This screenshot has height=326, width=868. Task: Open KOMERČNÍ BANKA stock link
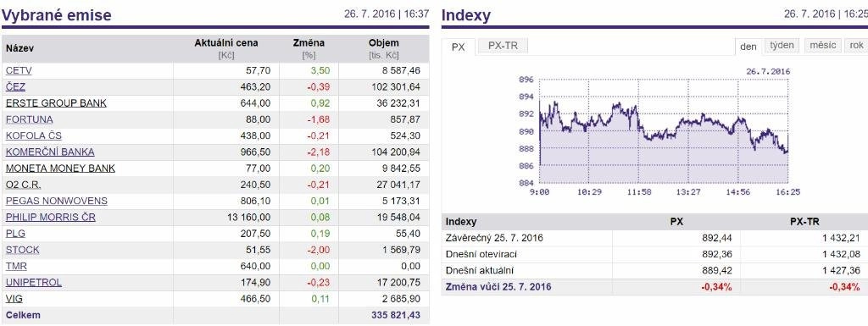click(x=50, y=152)
